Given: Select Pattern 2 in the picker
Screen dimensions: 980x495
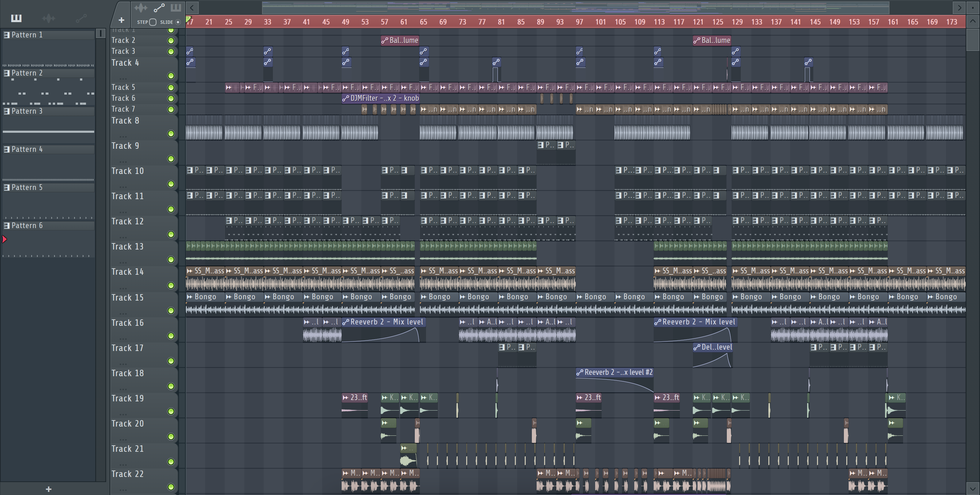Looking at the screenshot, I should click(48, 73).
